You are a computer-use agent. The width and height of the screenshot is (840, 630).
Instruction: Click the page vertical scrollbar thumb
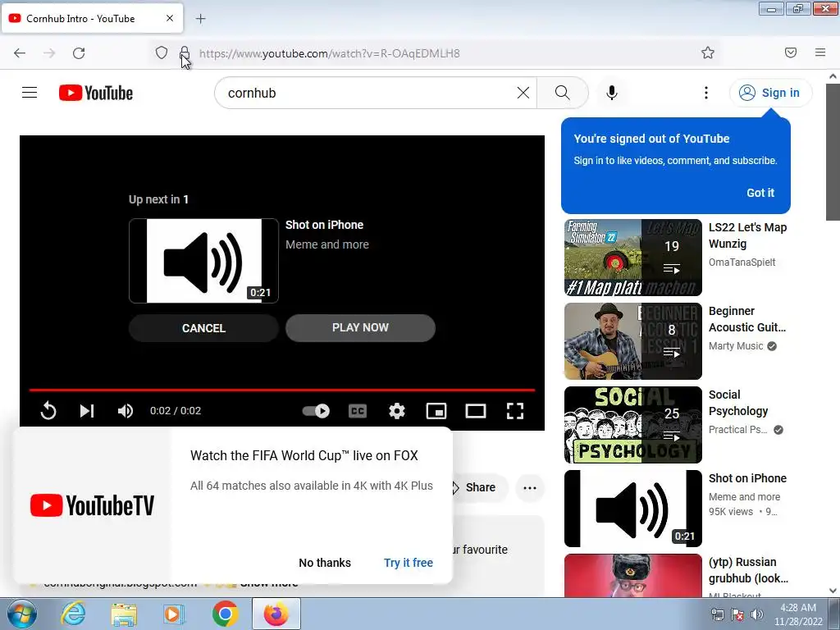pos(833,152)
